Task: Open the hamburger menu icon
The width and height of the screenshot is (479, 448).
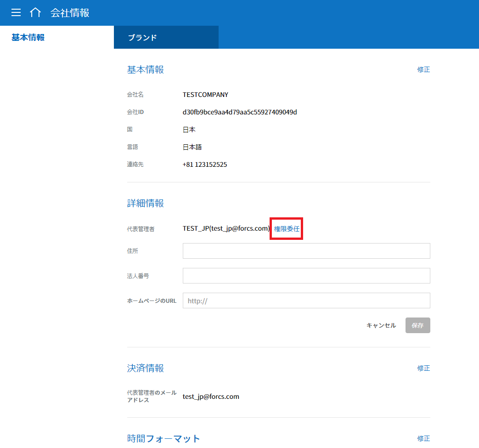Action: pyautogui.click(x=16, y=12)
